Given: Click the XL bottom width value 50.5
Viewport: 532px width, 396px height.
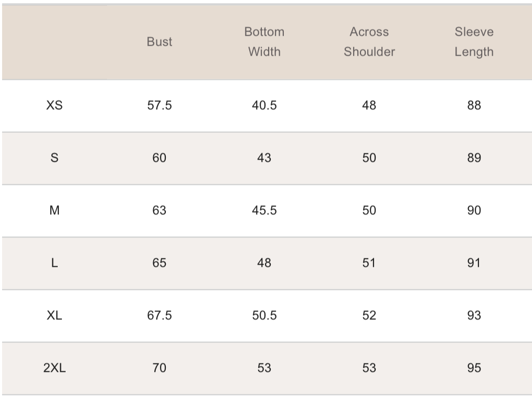Looking at the screenshot, I should pyautogui.click(x=264, y=315).
